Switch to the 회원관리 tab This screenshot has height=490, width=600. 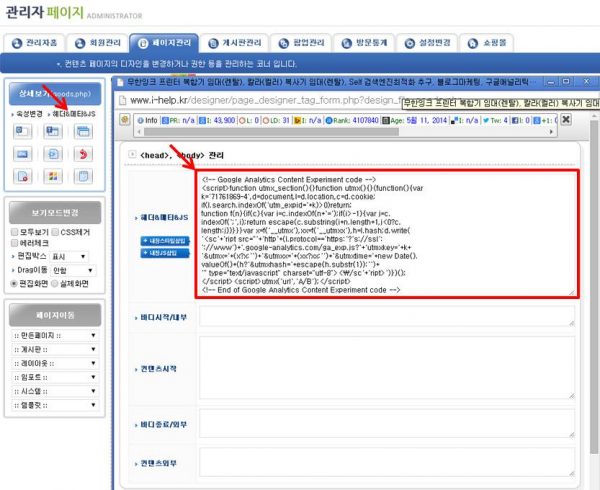tap(98, 43)
